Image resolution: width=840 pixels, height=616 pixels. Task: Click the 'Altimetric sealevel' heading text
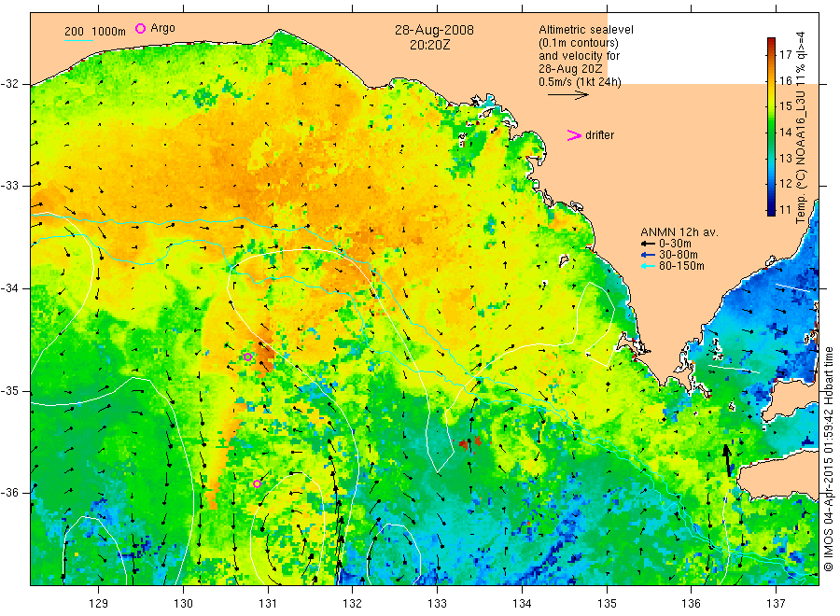(x=586, y=30)
